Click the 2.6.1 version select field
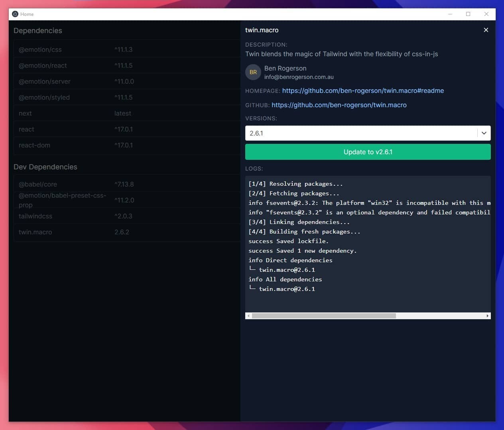The image size is (504, 430). 368,133
